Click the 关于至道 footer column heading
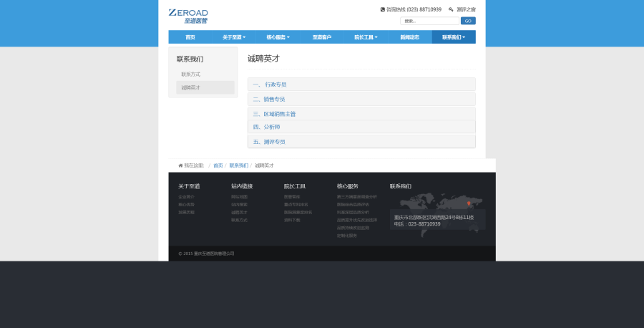Viewport: 644px width, 328px height. point(189,187)
